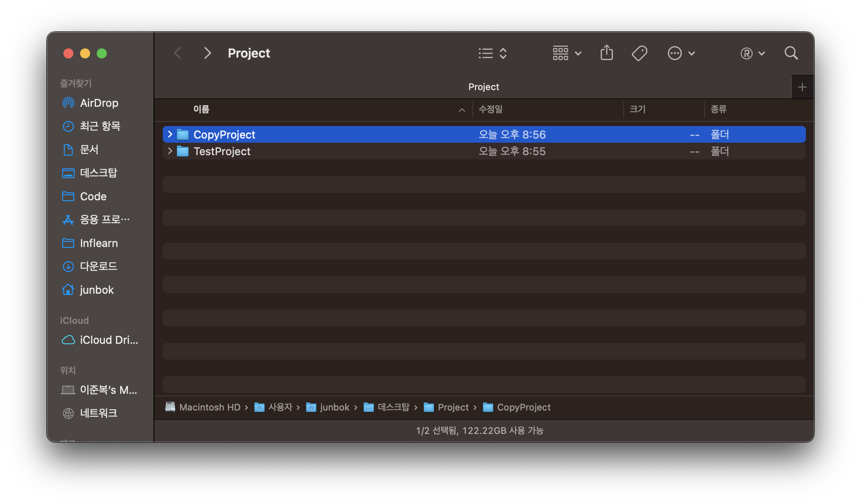Expand the TestProject folder disclosure arrow
The image size is (861, 504).
click(170, 151)
